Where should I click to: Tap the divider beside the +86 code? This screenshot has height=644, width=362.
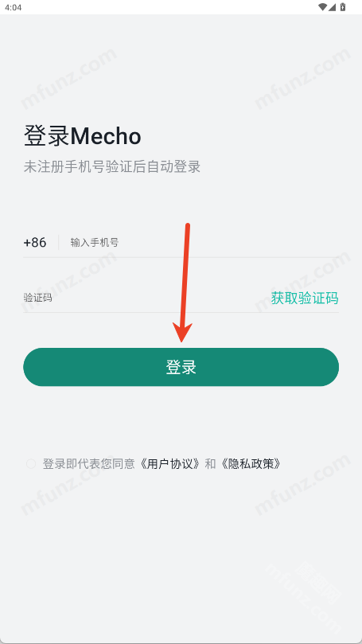point(59,242)
